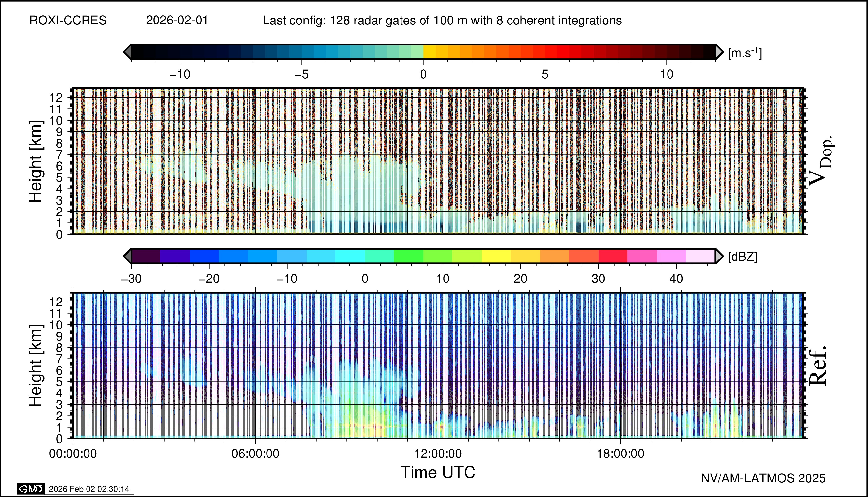868x497 pixels.
Task: Click the pink 40 dBZ swatch
Action: coord(671,256)
